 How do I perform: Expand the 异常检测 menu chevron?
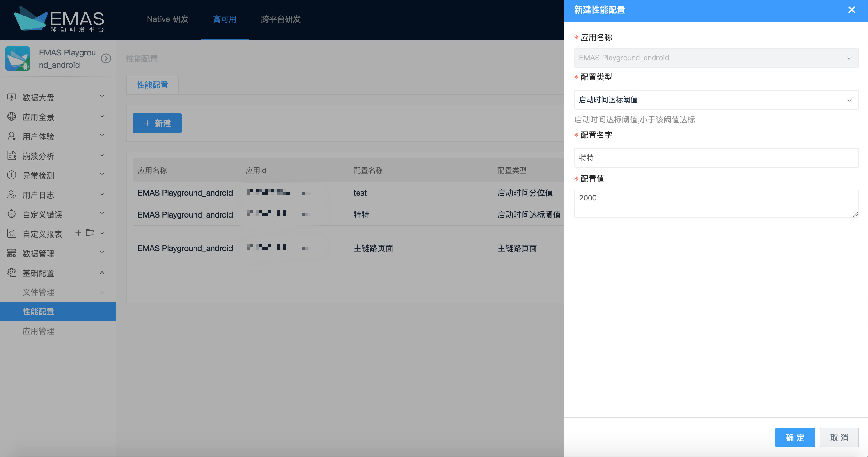(x=102, y=175)
